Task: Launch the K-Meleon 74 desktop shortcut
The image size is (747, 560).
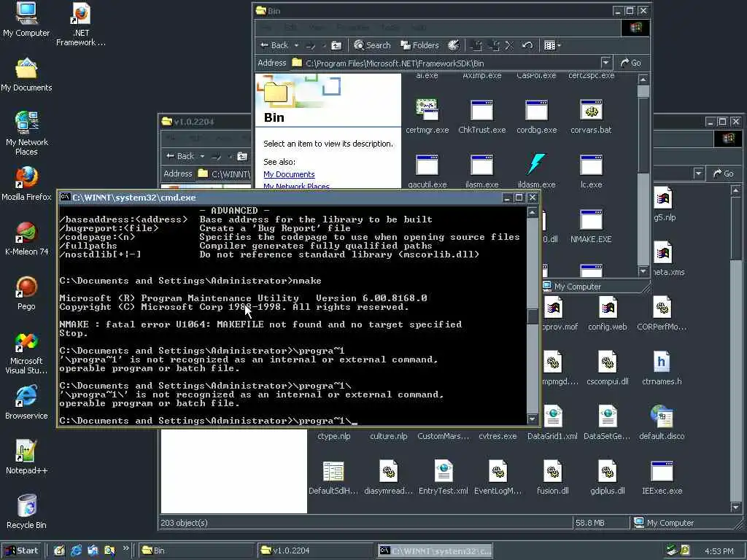Action: pos(26,238)
